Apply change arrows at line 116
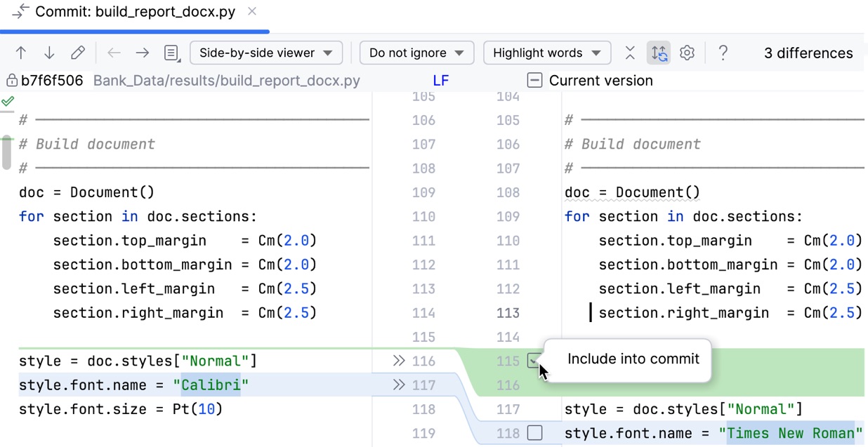 [x=399, y=361]
